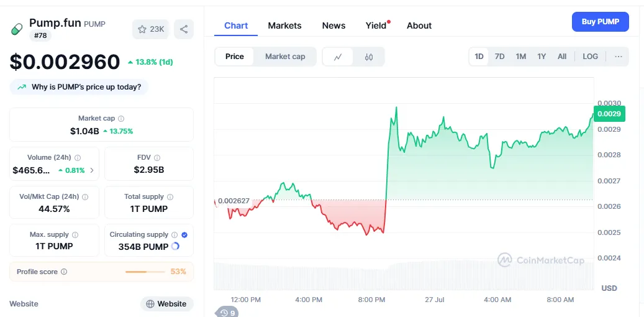Click the Profile score info icon
This screenshot has width=644, height=317.
pos(64,272)
